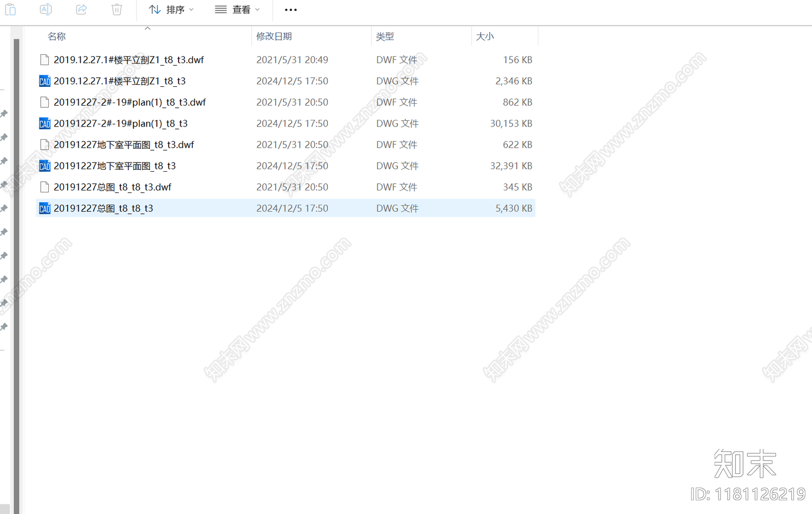Select file name 20191227地下室平面图_t8_t3 (DWG)
Screen dimensions: 812x514
click(115, 166)
